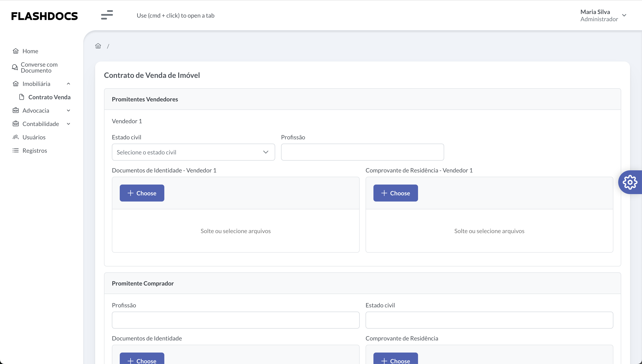The width and height of the screenshot is (642, 364).
Task: Click the Contrato Venda document icon
Action: point(22,97)
